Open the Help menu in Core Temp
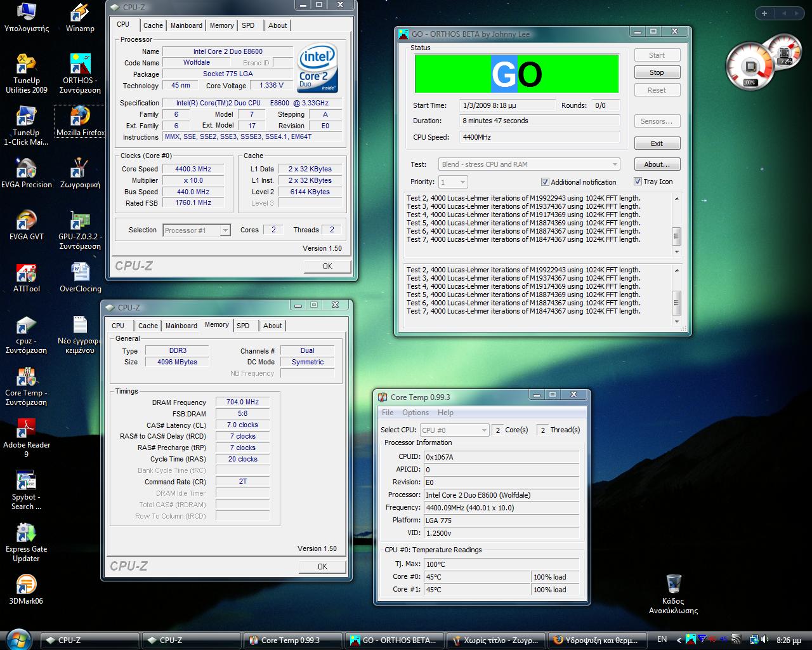The image size is (812, 650). pyautogui.click(x=445, y=413)
